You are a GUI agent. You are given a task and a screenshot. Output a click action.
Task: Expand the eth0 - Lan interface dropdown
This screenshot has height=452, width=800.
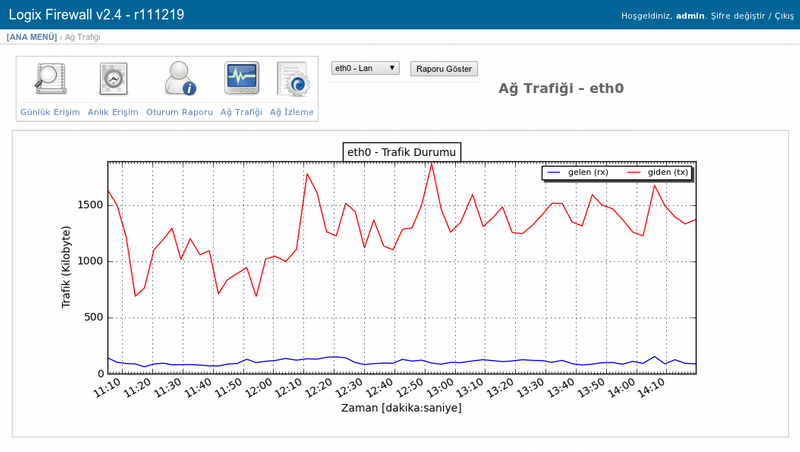coord(365,68)
